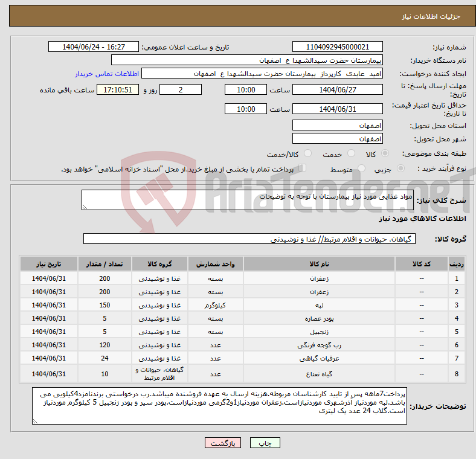Click the چاپ print button
This screenshot has height=459, width=476.
coord(265,443)
